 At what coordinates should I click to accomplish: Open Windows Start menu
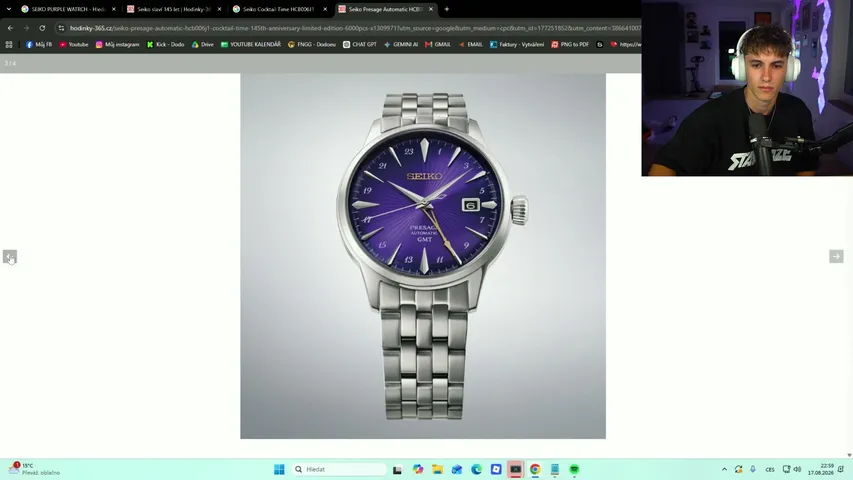(279, 469)
